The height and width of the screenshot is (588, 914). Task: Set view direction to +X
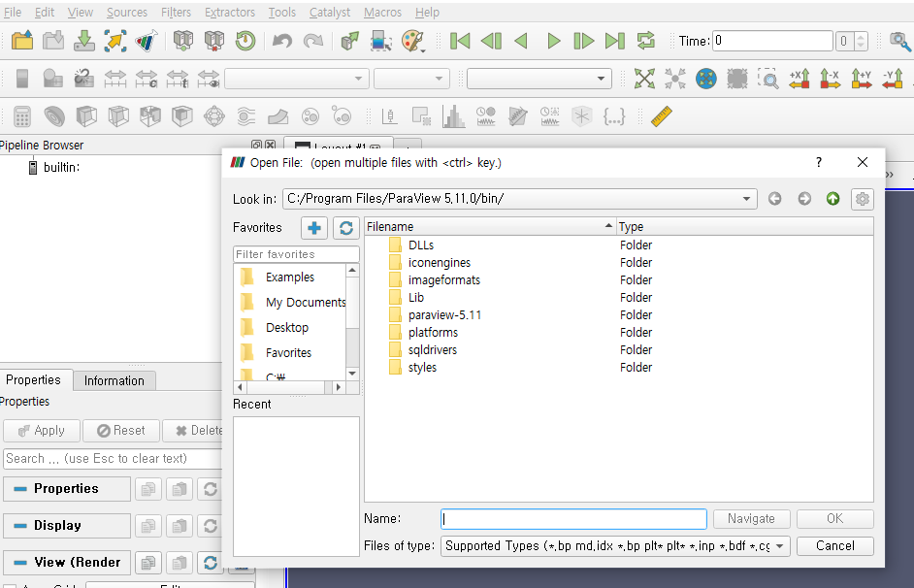click(x=800, y=79)
